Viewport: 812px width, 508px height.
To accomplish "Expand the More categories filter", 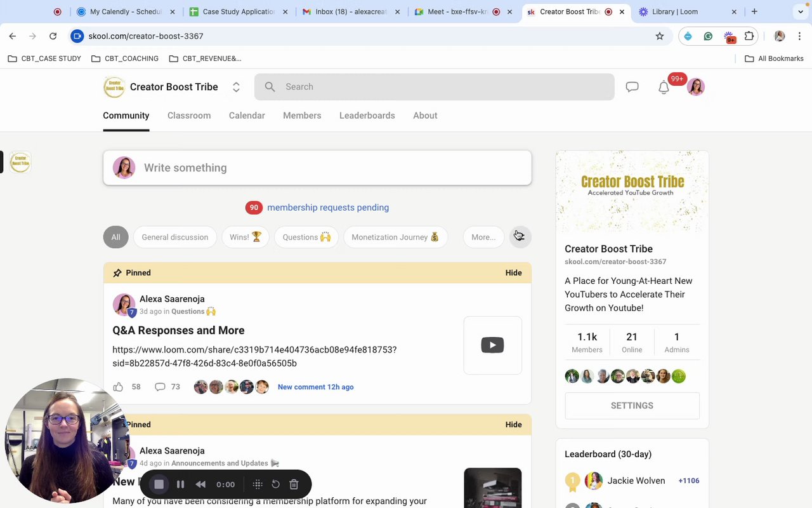I will 483,237.
